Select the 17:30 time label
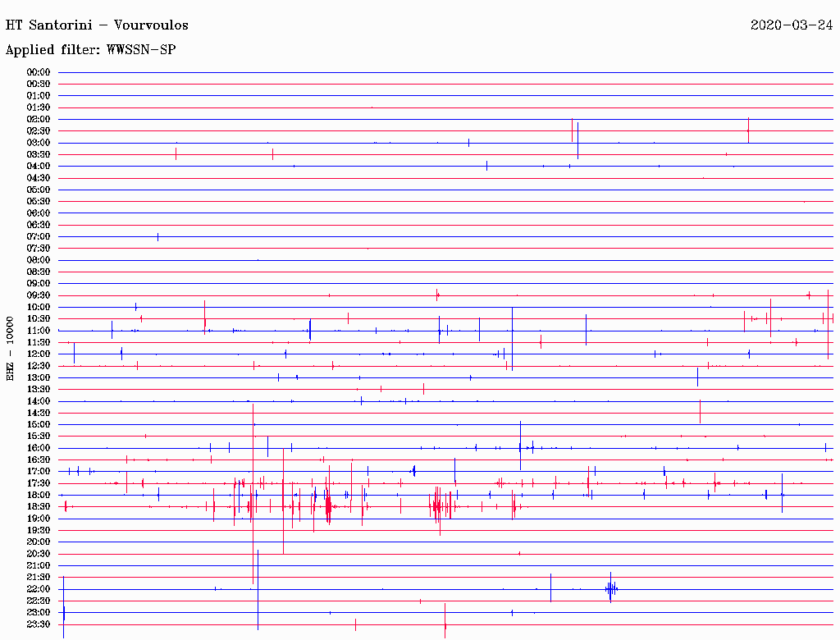The image size is (840, 640). click(x=39, y=483)
